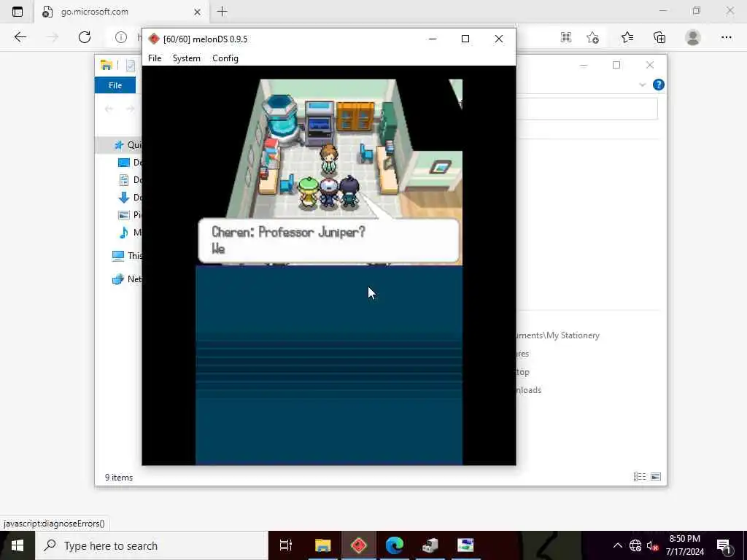Click the game dialogue box to advance text
Image resolution: width=747 pixels, height=560 pixels.
point(329,241)
